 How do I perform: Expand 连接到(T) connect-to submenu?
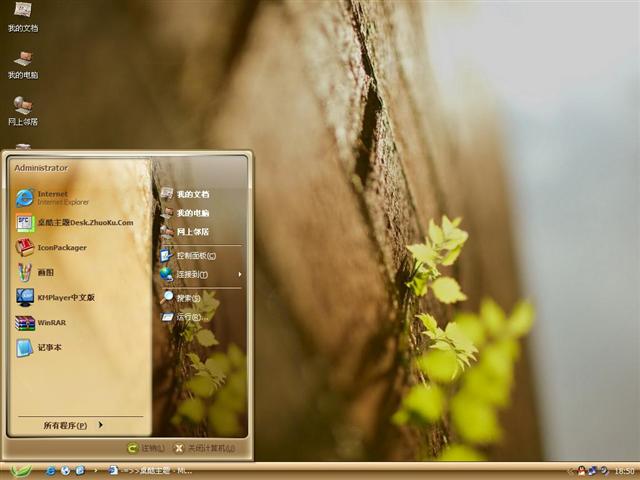202,275
